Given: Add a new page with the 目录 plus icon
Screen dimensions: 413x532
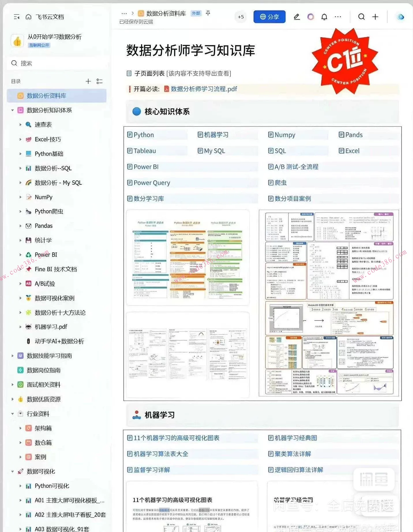Looking at the screenshot, I should coord(88,81).
